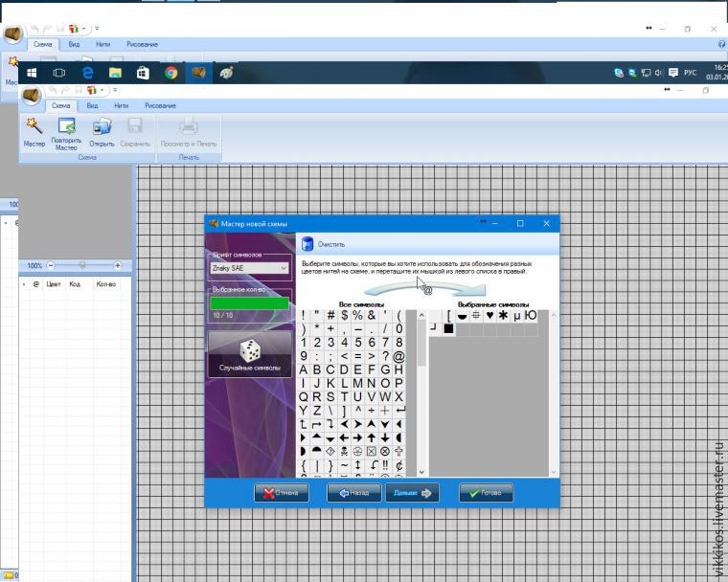728x582 pixels.
Task: Pick the letter Q in all symbols grid
Action: click(304, 397)
